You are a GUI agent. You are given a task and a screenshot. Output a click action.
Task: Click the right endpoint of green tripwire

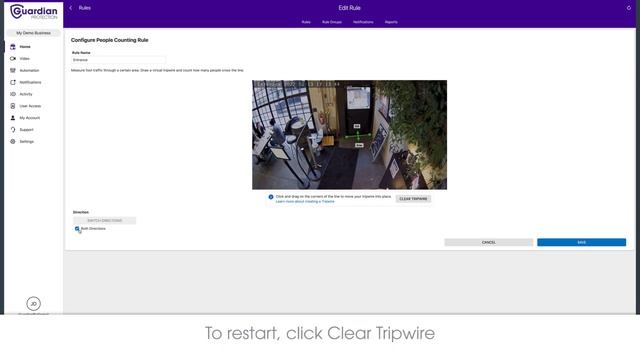click(370, 134)
